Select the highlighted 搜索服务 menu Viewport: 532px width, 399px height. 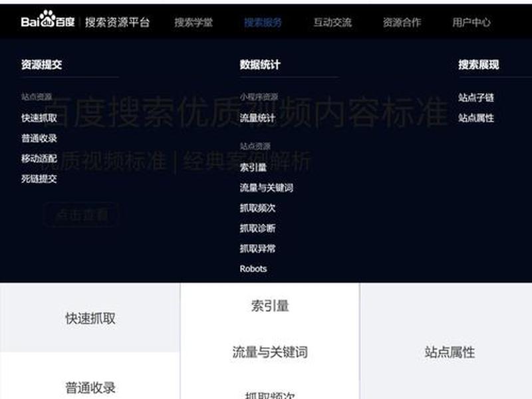(263, 23)
